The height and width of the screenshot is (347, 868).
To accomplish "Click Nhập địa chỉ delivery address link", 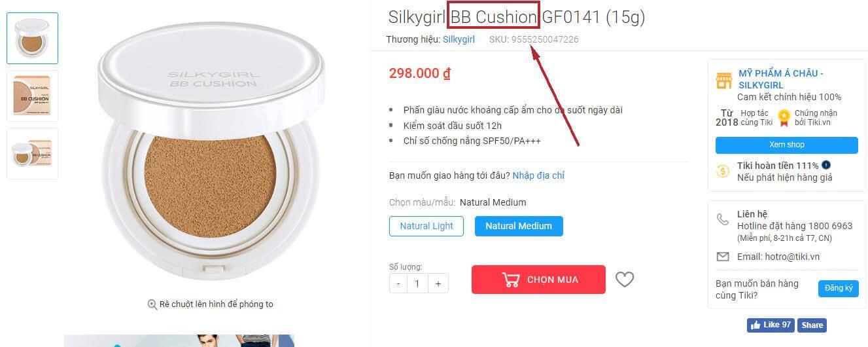I will coord(538,175).
